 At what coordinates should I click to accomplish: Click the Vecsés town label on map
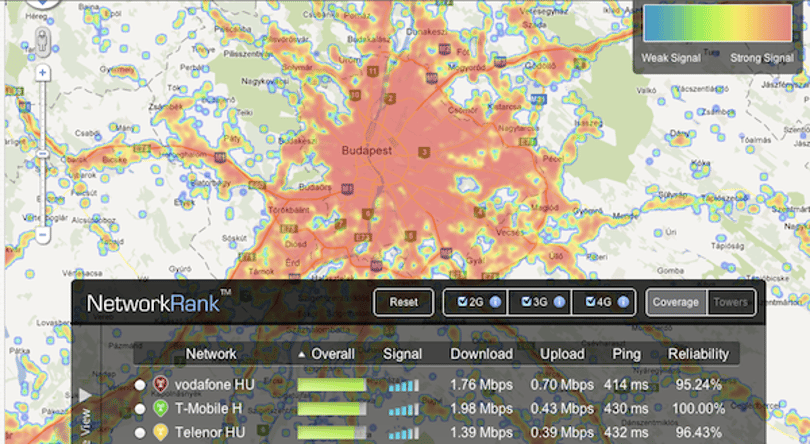click(x=509, y=233)
